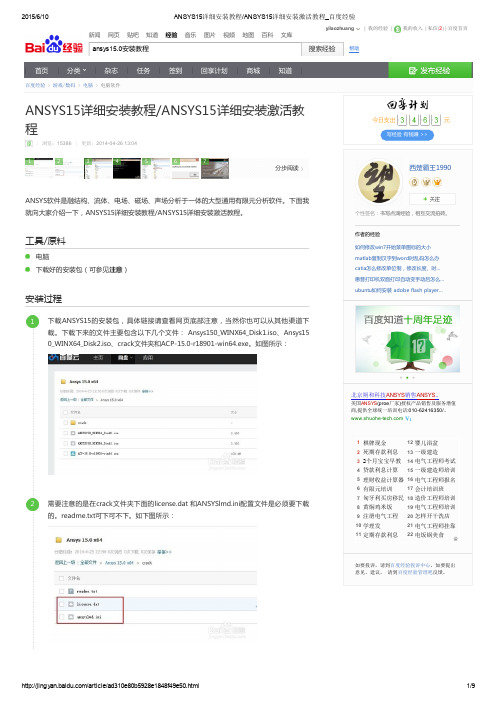Open the 音乐 link in top navigation
This screenshot has width=497, height=703.
click(x=191, y=35)
